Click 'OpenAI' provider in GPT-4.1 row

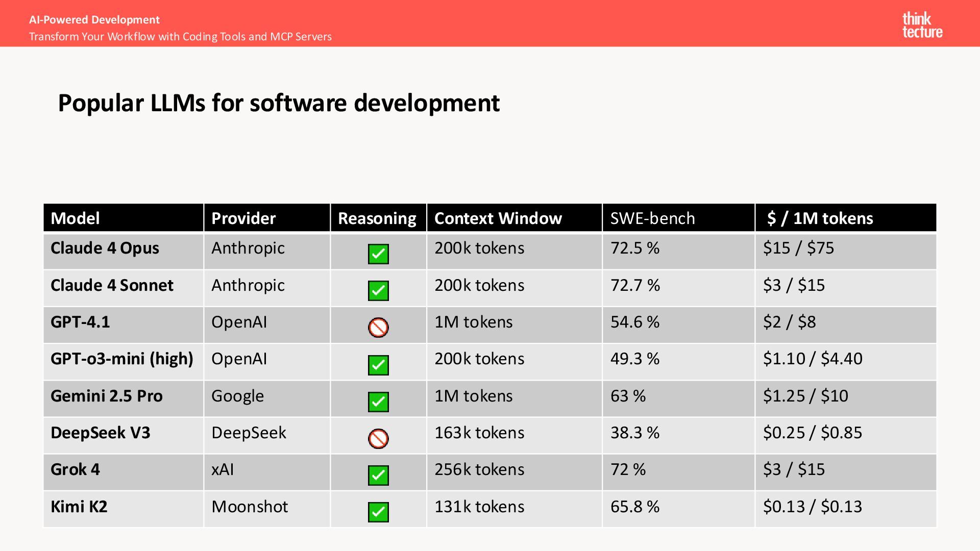pos(239,322)
